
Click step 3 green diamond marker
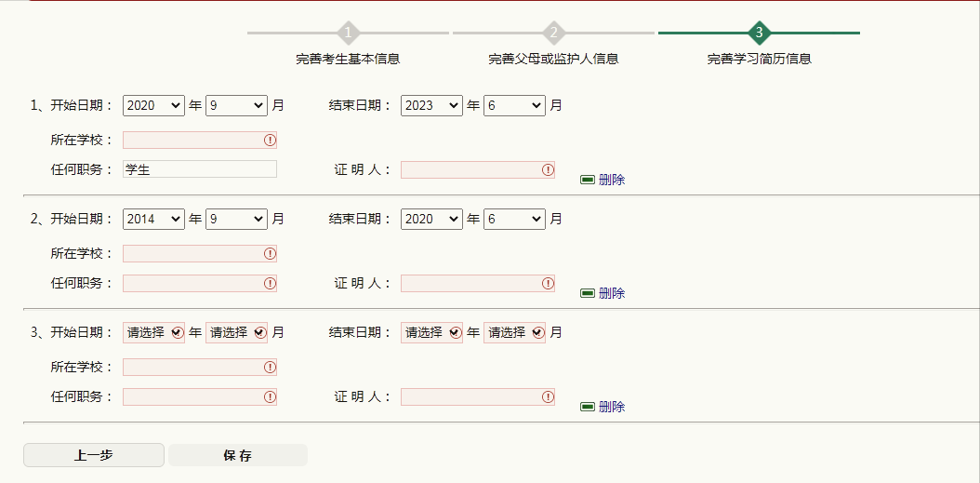[760, 34]
